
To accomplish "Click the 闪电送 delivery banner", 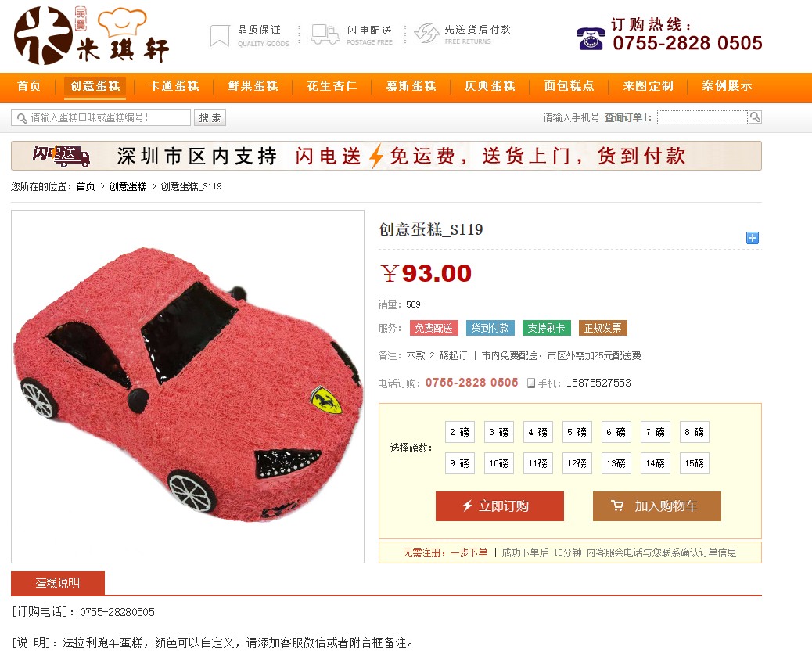I will pos(386,156).
